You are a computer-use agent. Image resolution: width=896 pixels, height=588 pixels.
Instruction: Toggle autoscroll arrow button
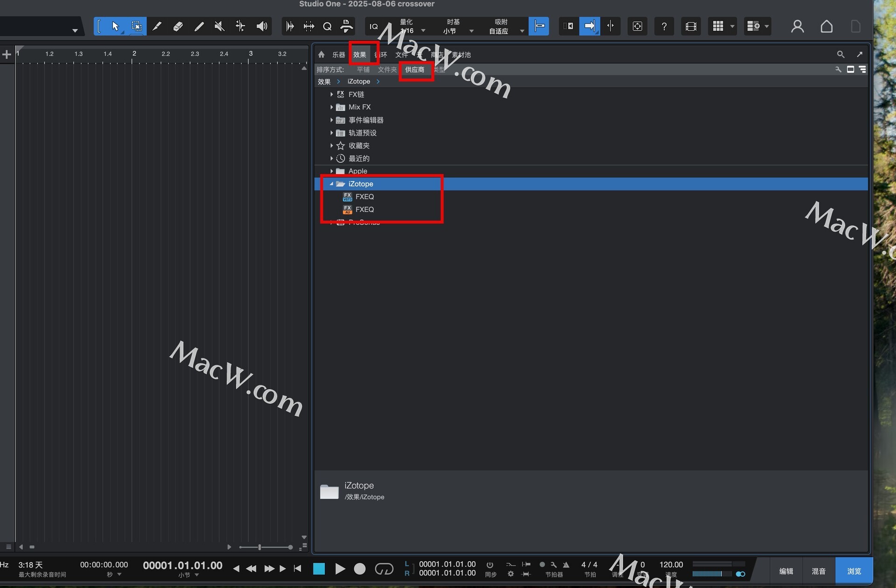click(x=589, y=27)
